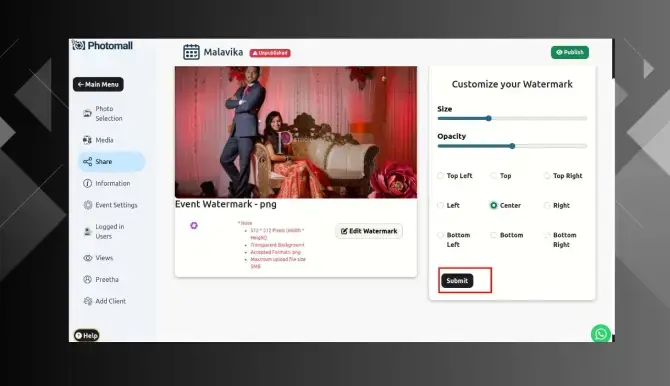Open Add Client in sidebar
Image resolution: width=670 pixels, height=386 pixels.
point(112,301)
